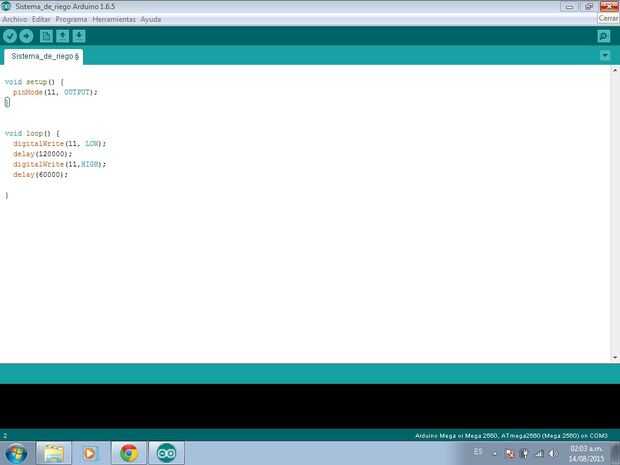The width and height of the screenshot is (620, 465).
Task: Click the void loop() line
Action: (32, 133)
